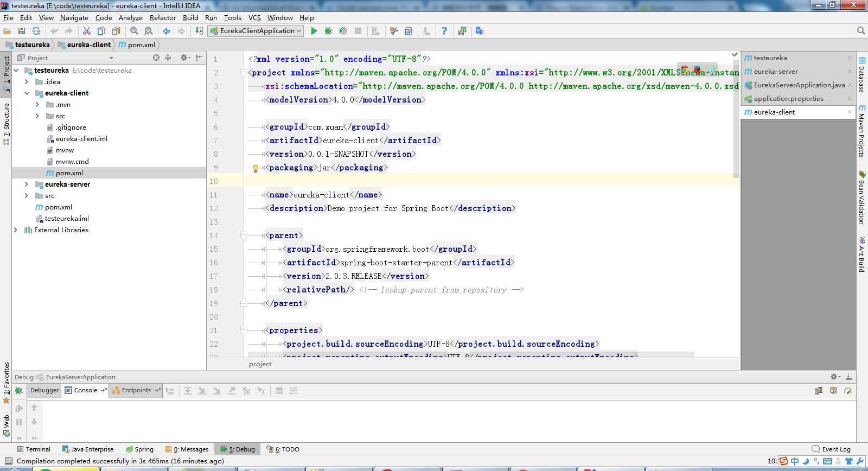Screen dimensions: 868x471
Task: Switch to the Endpoints tab
Action: pos(136,390)
